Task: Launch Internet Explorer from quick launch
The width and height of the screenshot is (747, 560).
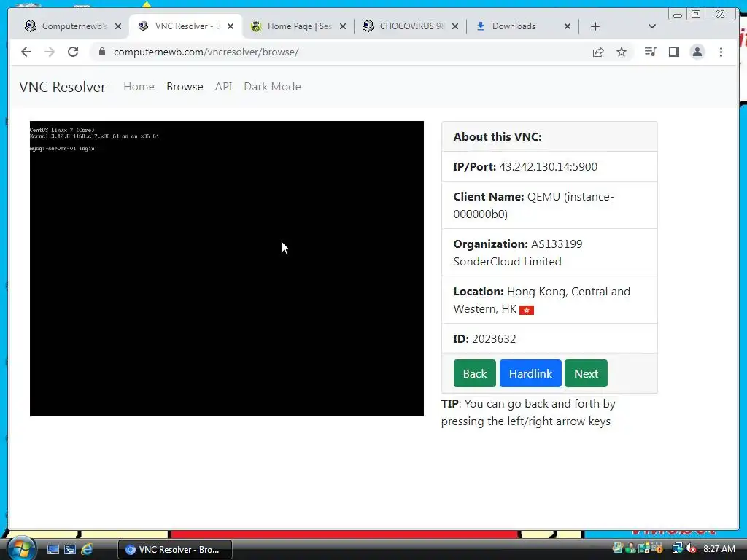Action: 87,550
